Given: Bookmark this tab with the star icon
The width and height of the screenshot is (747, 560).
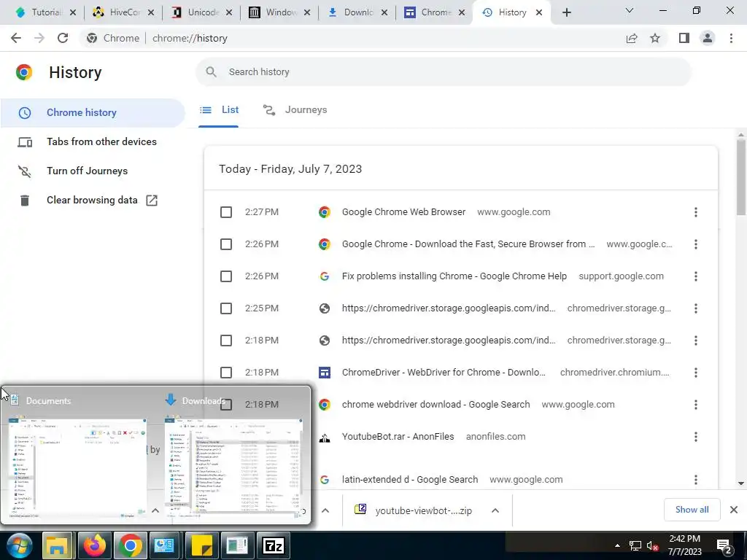Looking at the screenshot, I should [x=655, y=38].
